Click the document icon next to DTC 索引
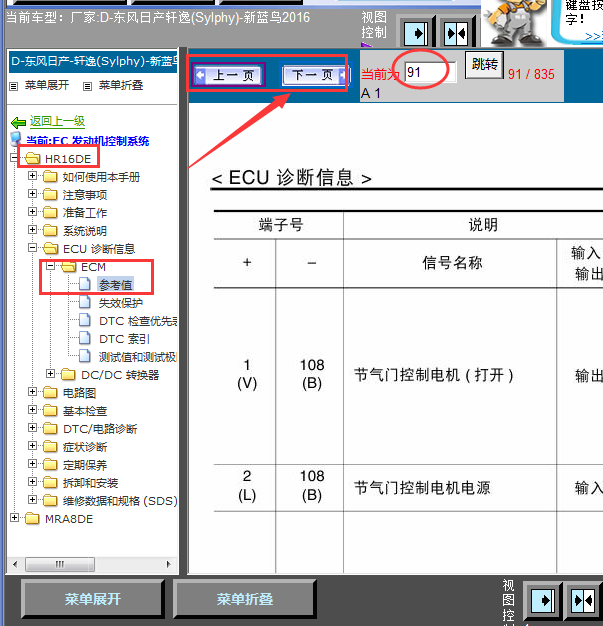Image resolution: width=603 pixels, height=626 pixels. click(x=85, y=338)
